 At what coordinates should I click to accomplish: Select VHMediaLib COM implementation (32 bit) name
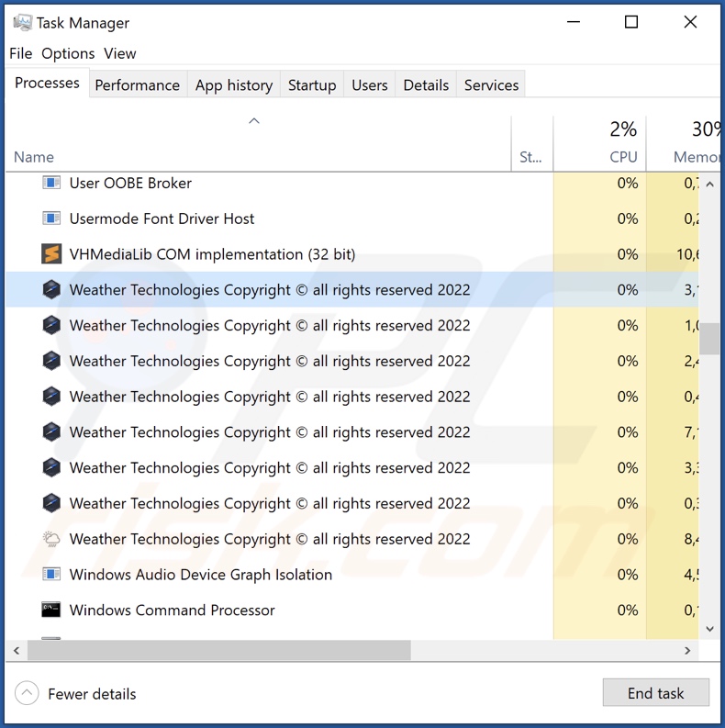(212, 254)
